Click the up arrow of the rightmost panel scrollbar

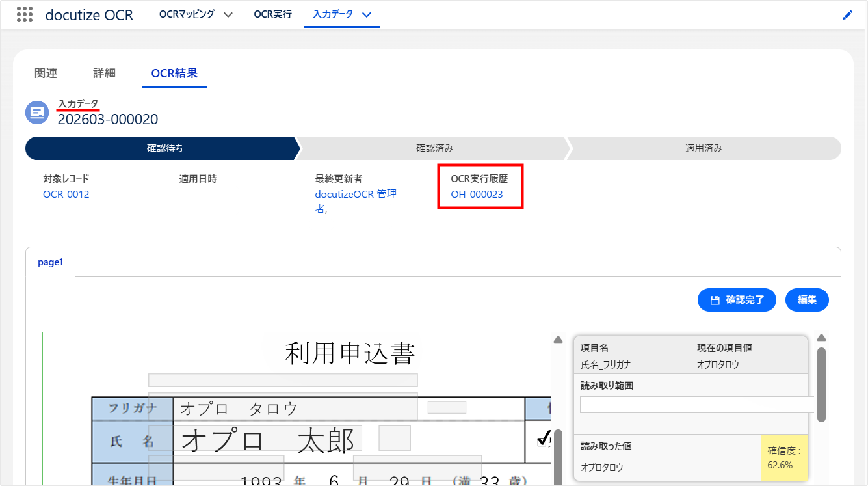click(x=821, y=337)
